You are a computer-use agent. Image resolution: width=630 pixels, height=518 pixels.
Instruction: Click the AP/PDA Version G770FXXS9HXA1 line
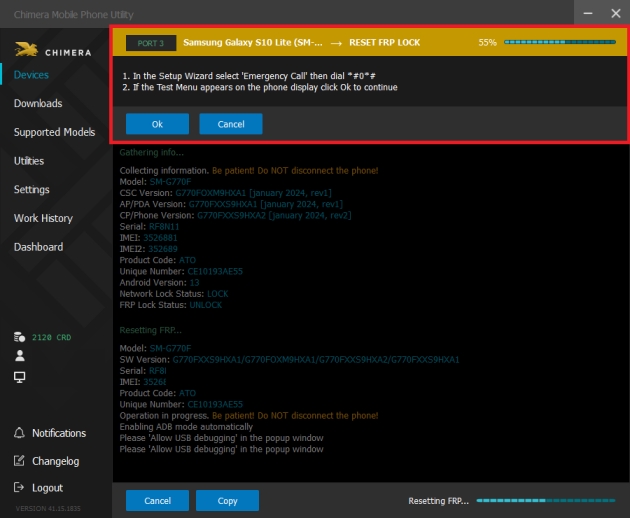click(x=231, y=204)
